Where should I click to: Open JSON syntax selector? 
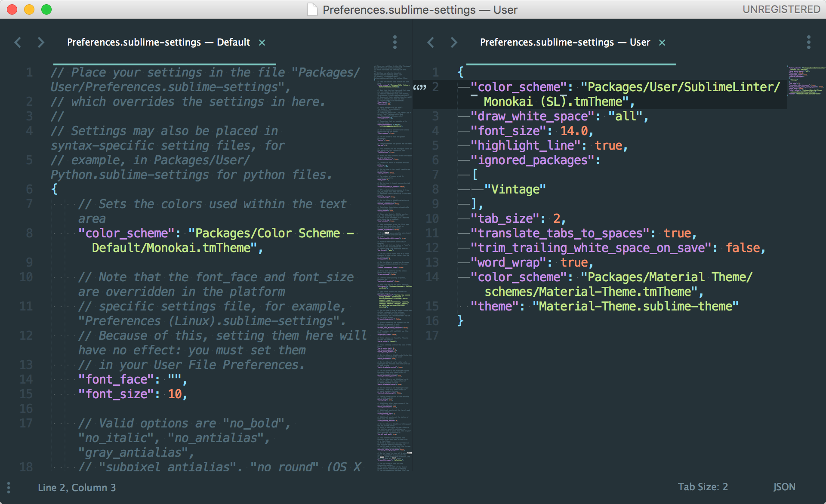coord(784,487)
